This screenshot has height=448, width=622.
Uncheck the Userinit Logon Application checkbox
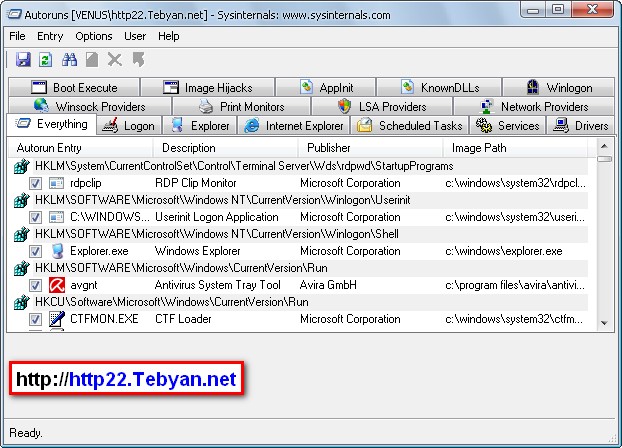pyautogui.click(x=35, y=217)
